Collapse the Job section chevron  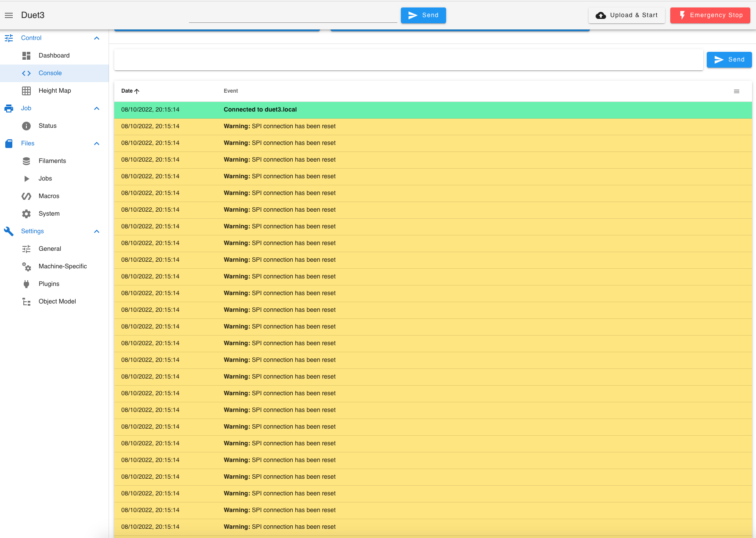tap(97, 108)
